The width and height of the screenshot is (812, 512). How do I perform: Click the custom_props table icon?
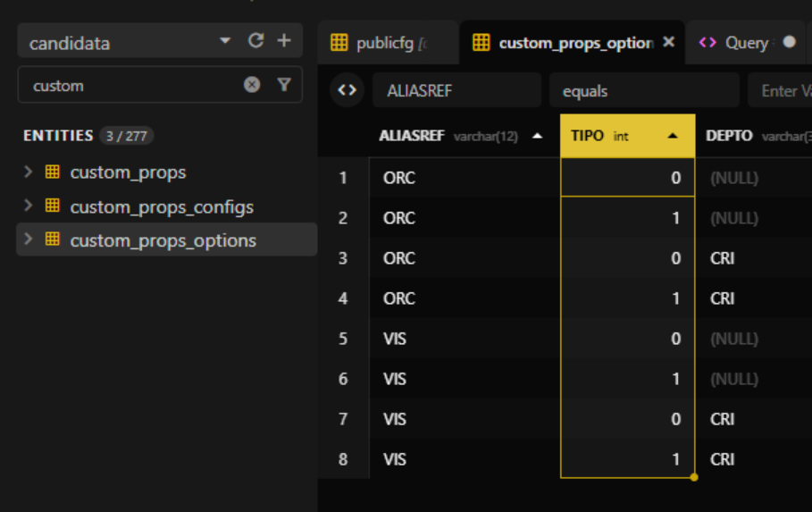53,172
